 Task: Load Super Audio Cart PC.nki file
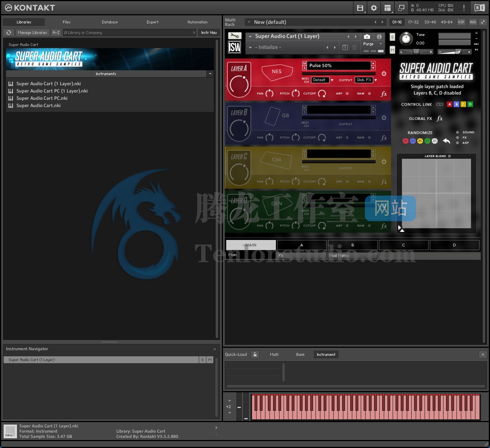(x=42, y=98)
